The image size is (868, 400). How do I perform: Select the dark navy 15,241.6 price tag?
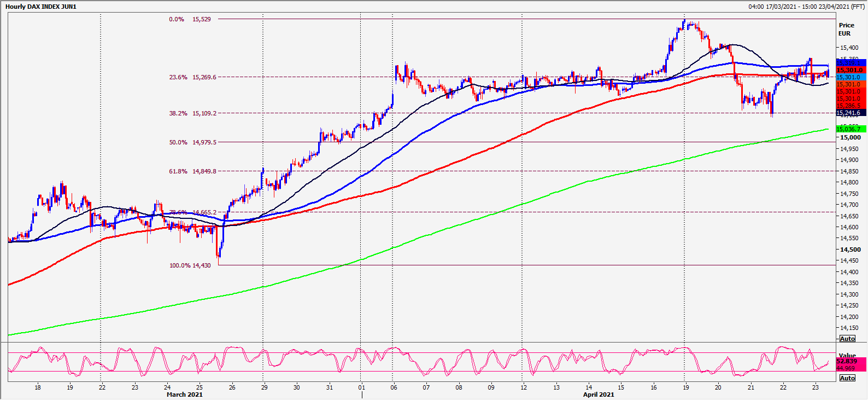851,113
